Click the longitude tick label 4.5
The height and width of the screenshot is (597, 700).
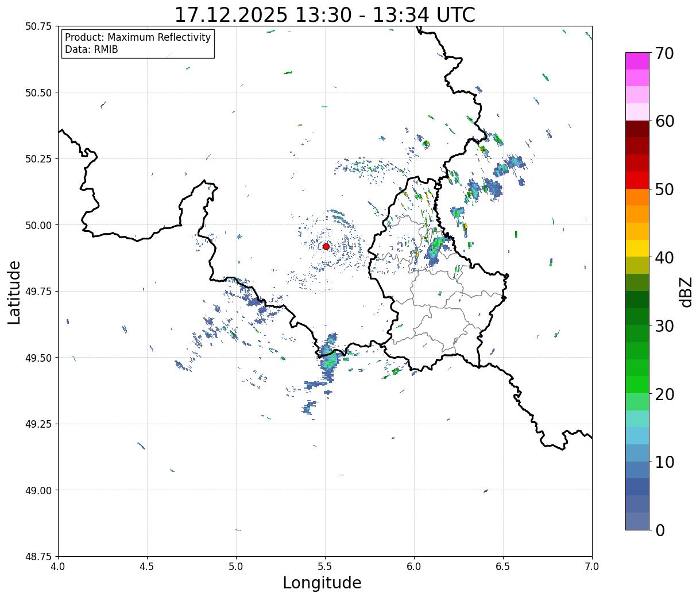click(x=147, y=567)
